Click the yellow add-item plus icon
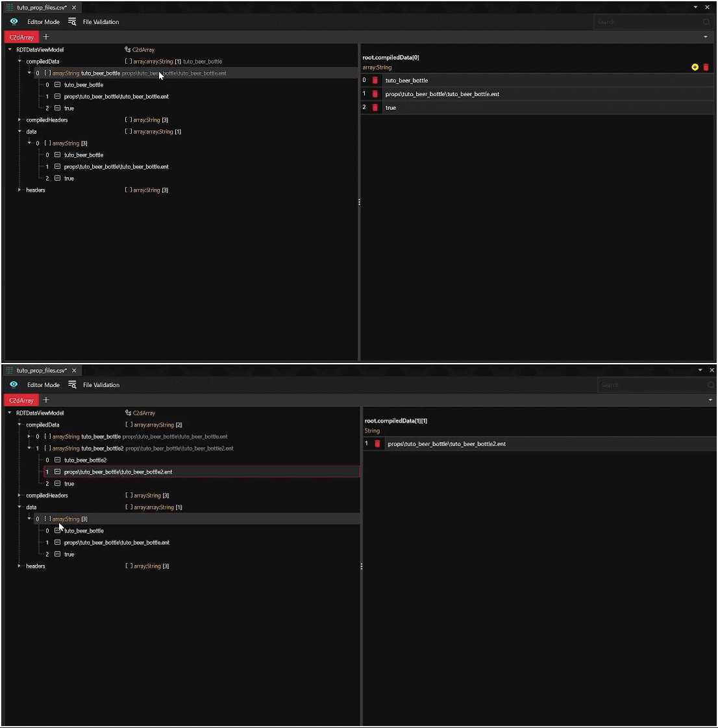 coord(695,68)
